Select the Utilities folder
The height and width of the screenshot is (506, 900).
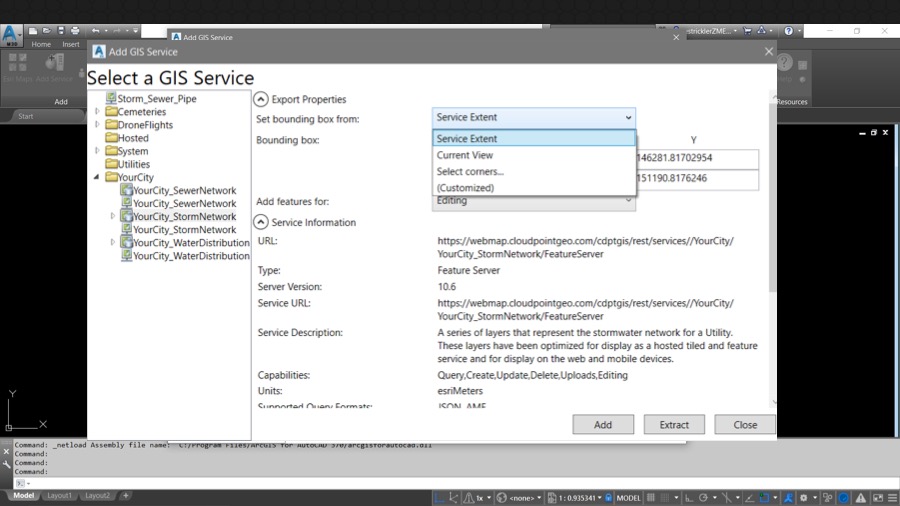click(128, 164)
